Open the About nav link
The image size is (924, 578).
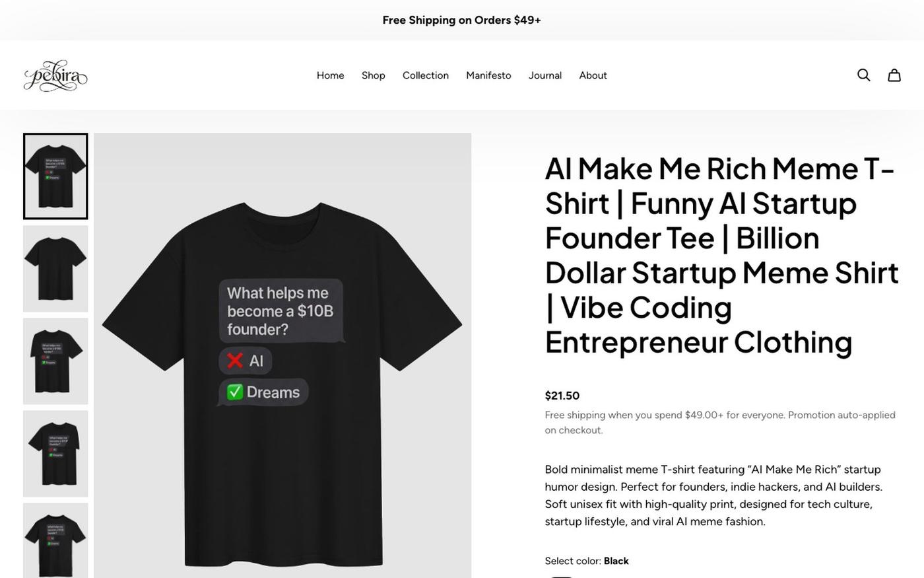point(593,75)
